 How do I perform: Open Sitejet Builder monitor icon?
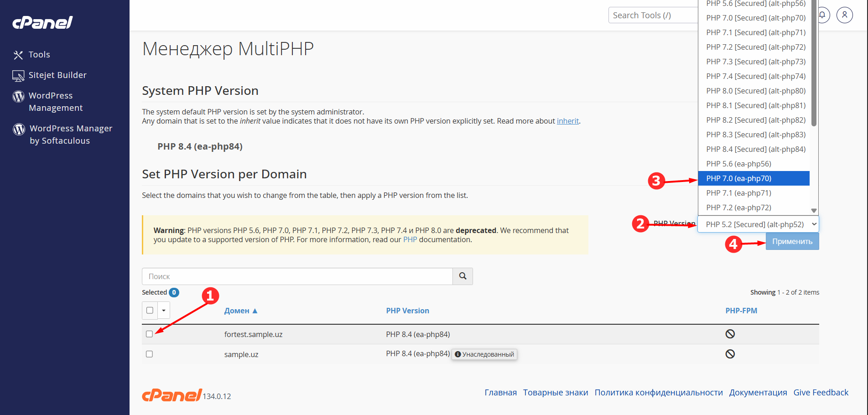tap(18, 76)
